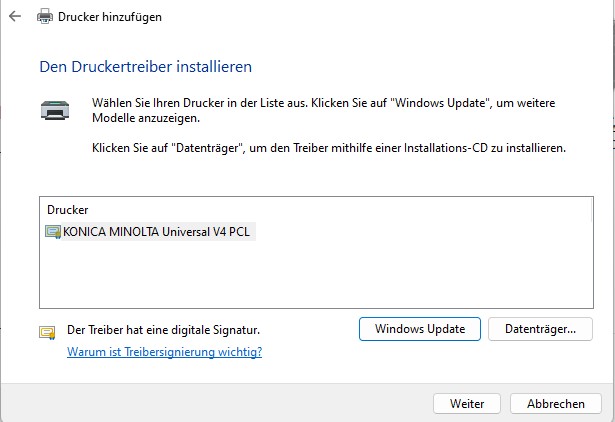Click the right edge of the printer list

591,252
